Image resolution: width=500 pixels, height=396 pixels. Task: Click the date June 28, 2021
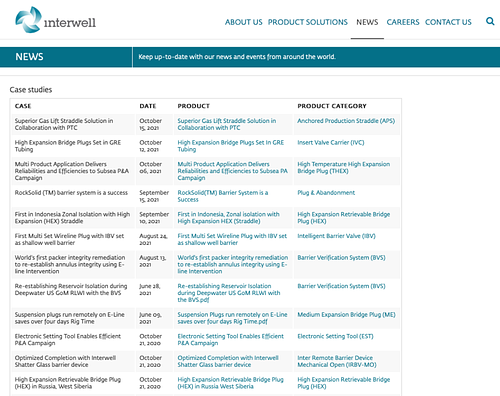pos(149,289)
